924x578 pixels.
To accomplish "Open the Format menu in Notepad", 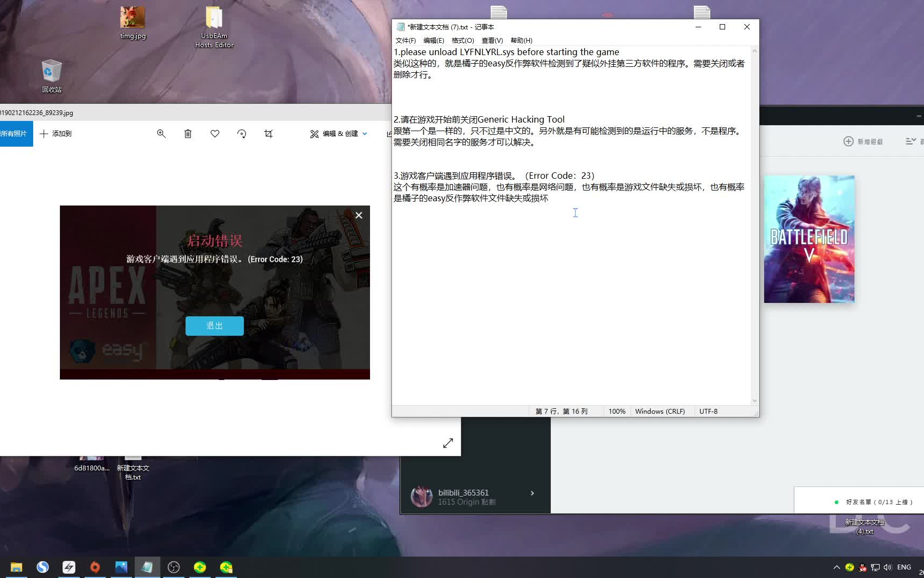I will tap(463, 41).
